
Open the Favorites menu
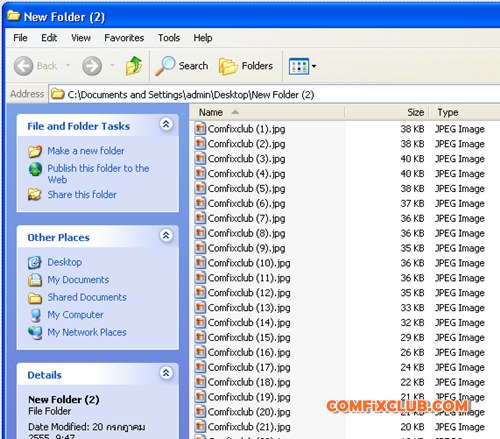pos(124,38)
